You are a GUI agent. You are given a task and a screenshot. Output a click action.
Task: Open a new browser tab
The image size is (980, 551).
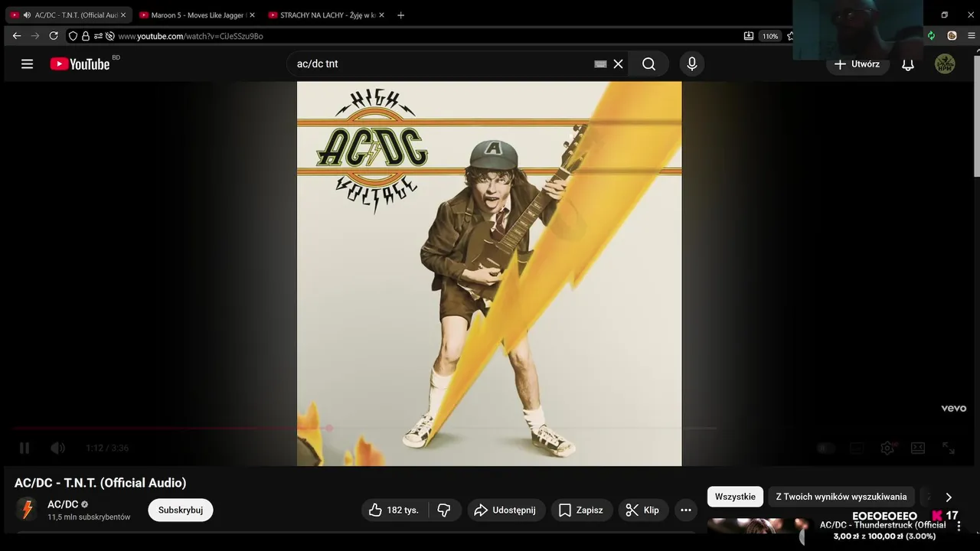[x=400, y=15]
